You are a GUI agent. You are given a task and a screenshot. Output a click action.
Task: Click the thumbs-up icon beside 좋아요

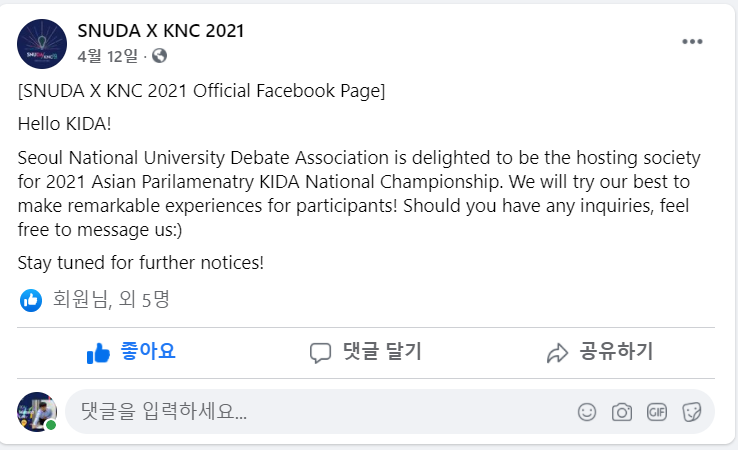click(x=98, y=353)
